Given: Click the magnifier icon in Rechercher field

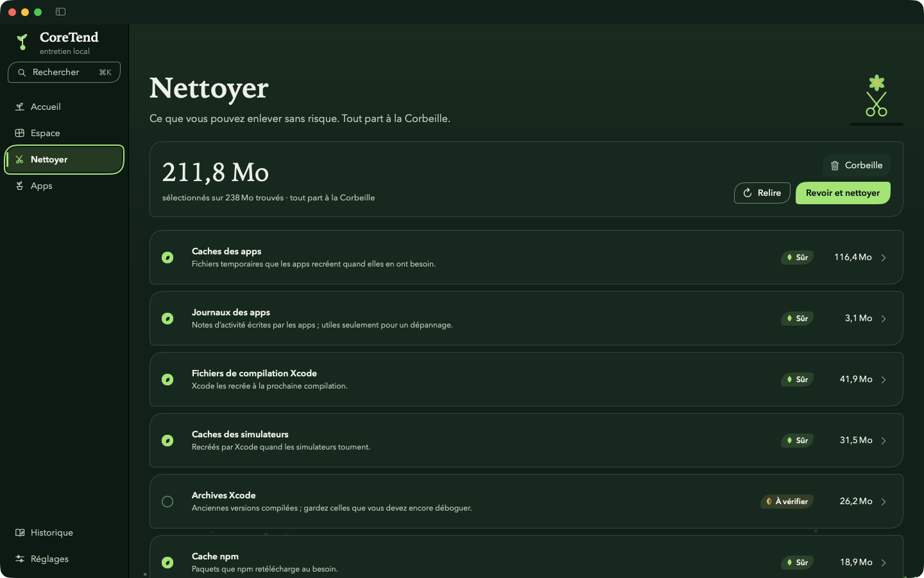Looking at the screenshot, I should tap(22, 73).
